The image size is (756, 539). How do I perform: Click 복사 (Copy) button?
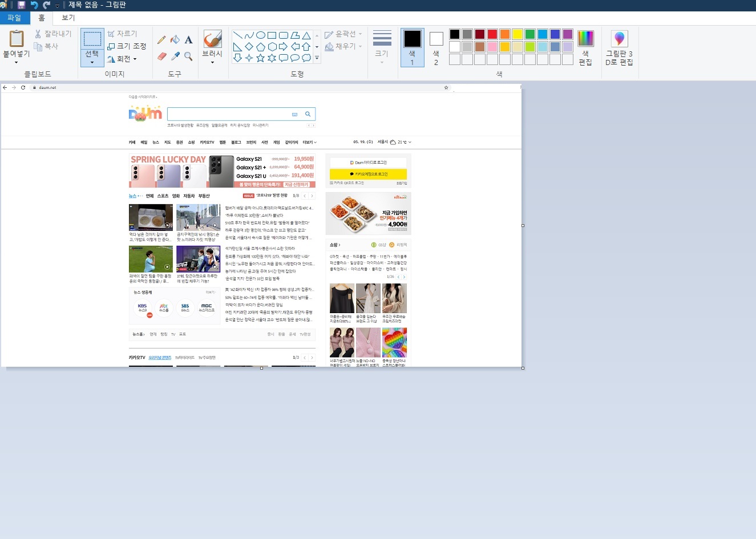click(x=46, y=46)
